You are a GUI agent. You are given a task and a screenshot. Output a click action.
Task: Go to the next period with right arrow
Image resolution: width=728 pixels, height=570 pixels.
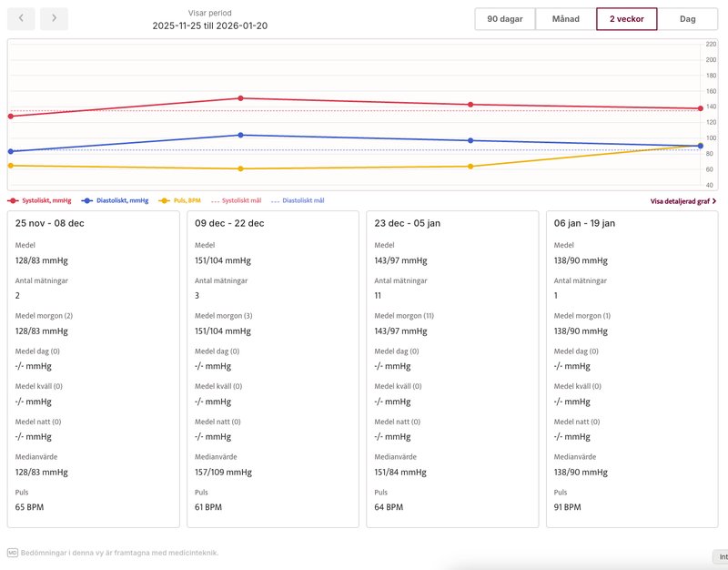tap(54, 18)
